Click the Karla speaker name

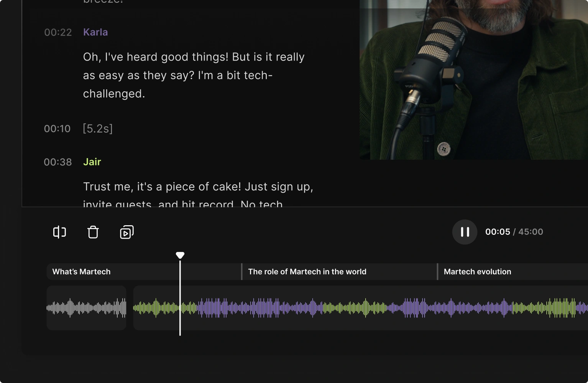point(95,32)
